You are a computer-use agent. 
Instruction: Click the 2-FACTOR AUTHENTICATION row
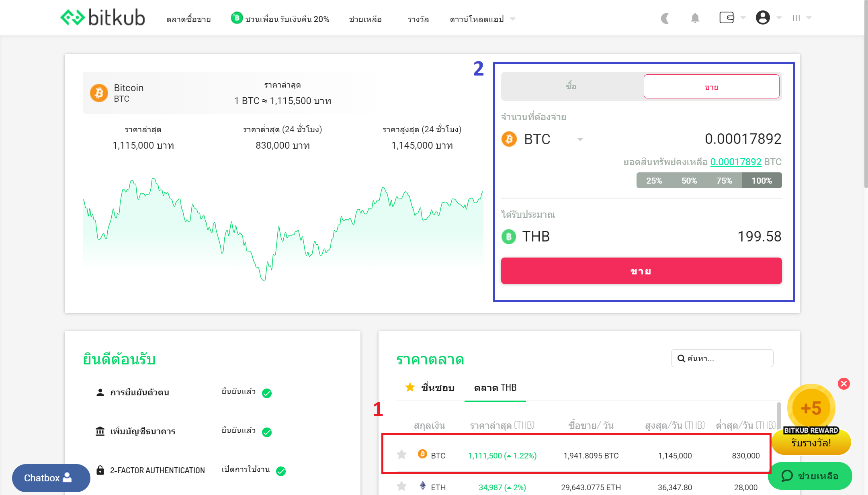pyautogui.click(x=213, y=470)
